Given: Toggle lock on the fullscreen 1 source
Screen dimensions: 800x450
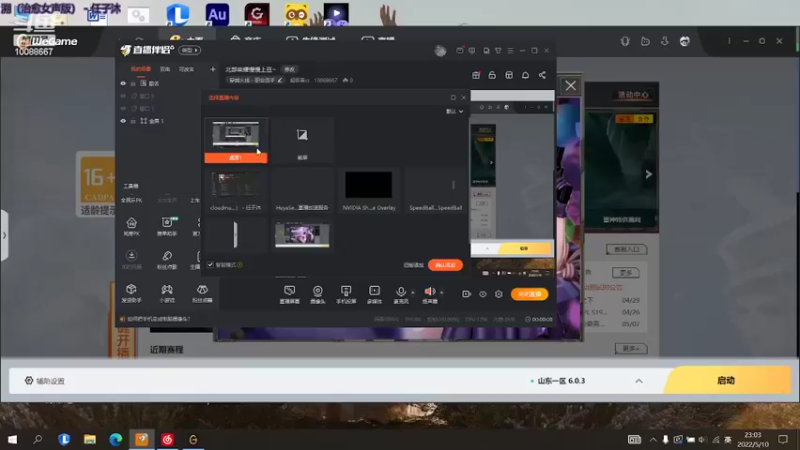Looking at the screenshot, I should (x=133, y=121).
